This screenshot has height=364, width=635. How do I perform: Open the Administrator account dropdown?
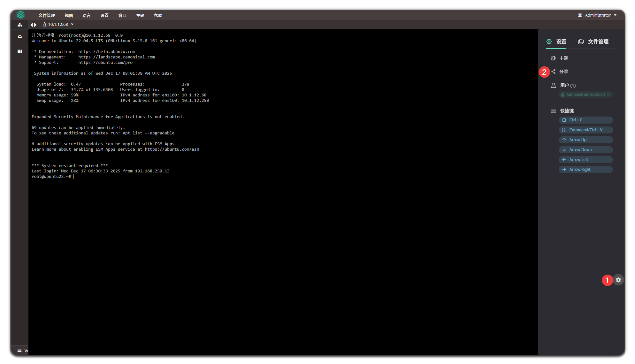pyautogui.click(x=597, y=15)
